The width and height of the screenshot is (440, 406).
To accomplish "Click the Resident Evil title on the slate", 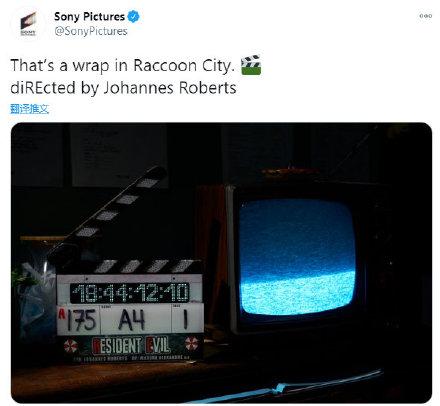I will point(131,345).
